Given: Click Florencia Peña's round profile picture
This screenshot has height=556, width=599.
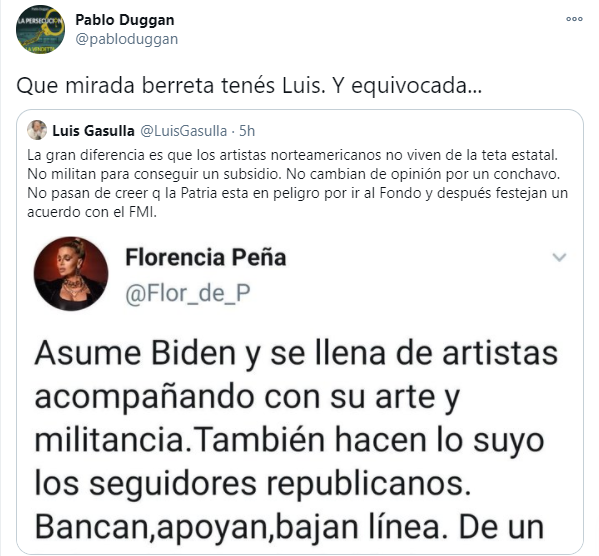Looking at the screenshot, I should (71, 274).
